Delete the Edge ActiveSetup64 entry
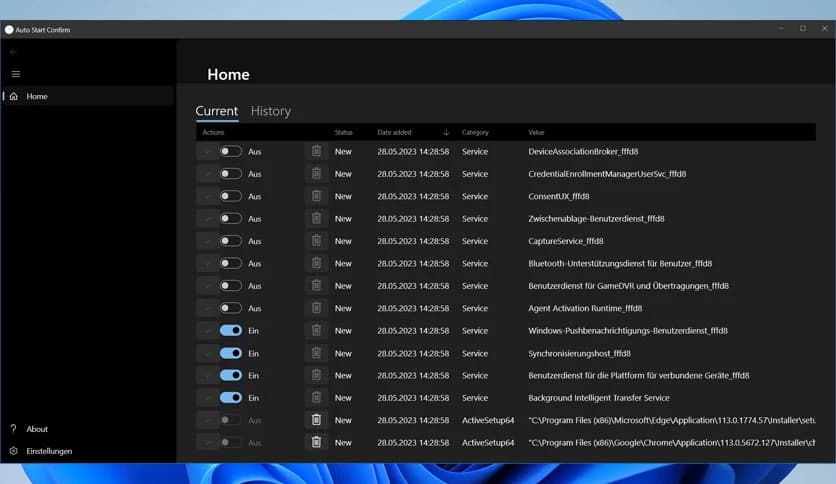Viewport: 836px width, 484px height. (316, 420)
